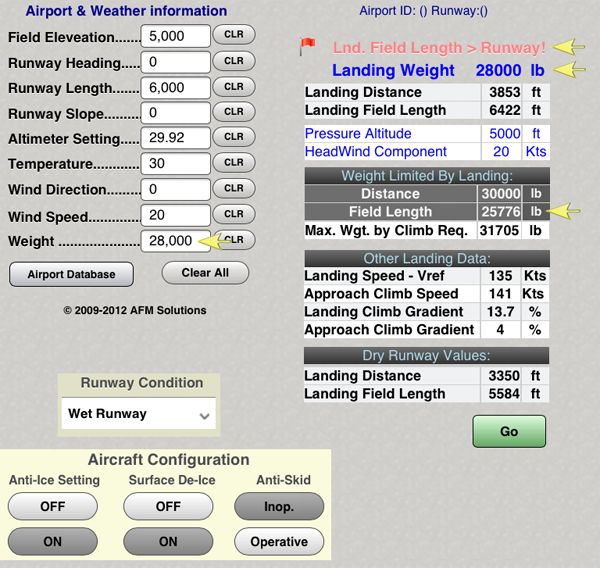
Task: Click the Landing Distance 3853 value
Action: click(x=505, y=92)
